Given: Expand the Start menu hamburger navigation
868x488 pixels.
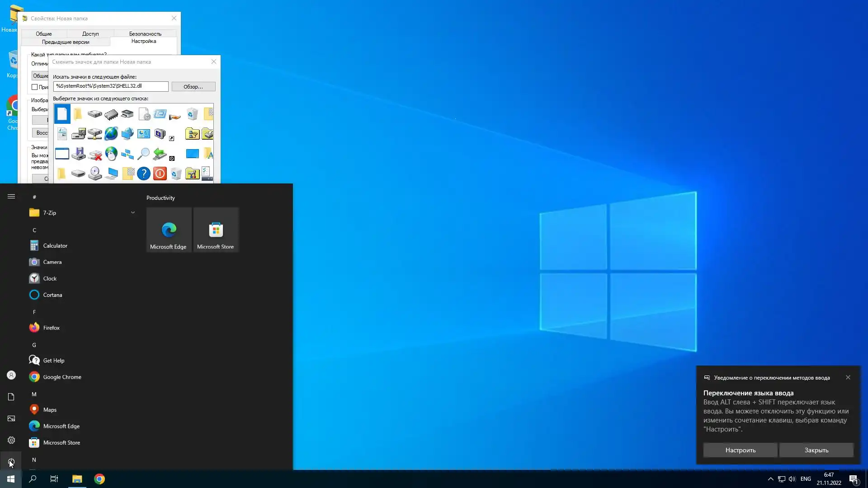Looking at the screenshot, I should 11,197.
